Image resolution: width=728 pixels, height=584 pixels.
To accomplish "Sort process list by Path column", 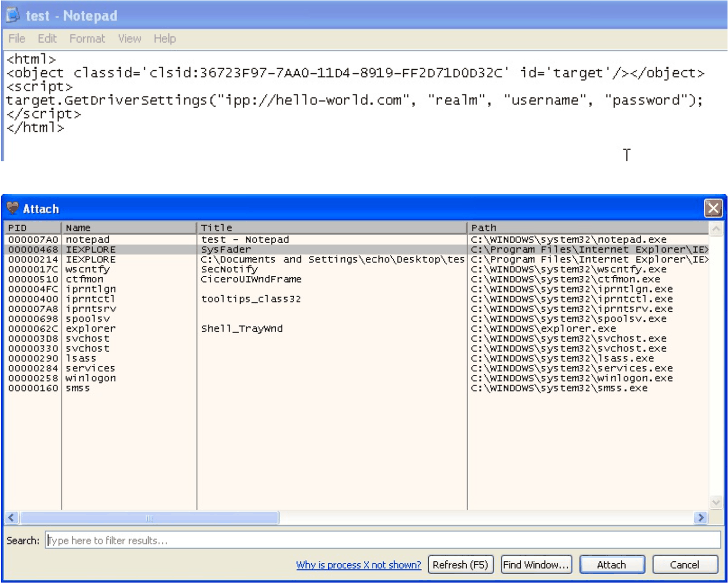I will 588,228.
